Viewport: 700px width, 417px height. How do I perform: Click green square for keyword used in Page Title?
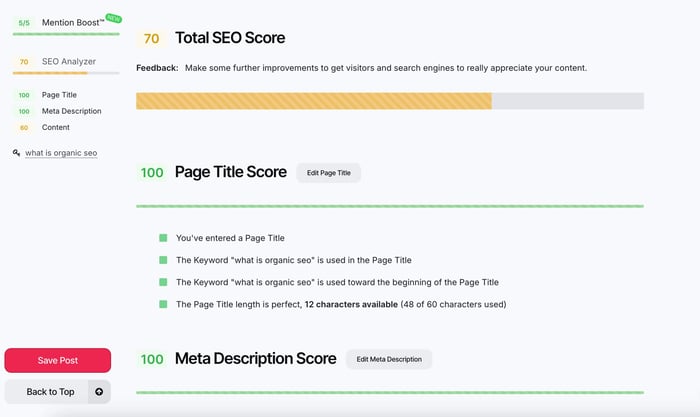tap(163, 260)
